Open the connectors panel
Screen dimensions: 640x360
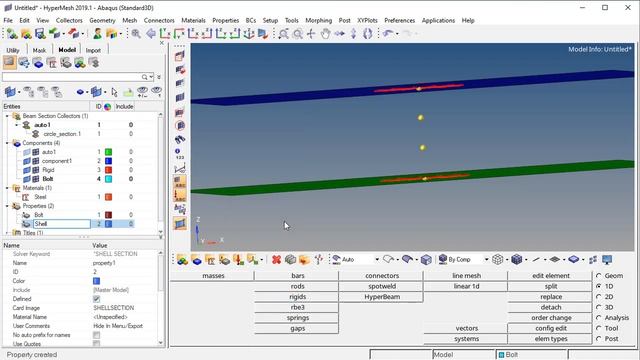pyautogui.click(x=382, y=276)
